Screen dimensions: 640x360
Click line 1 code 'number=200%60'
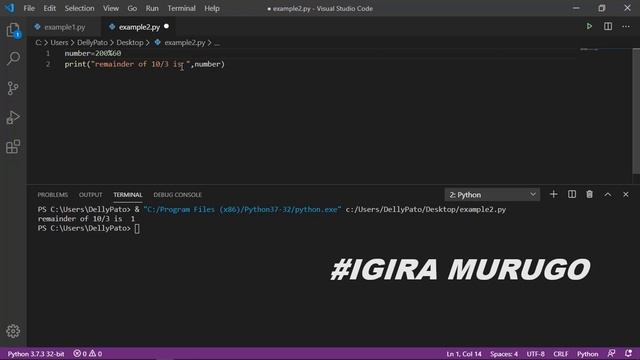click(93, 53)
